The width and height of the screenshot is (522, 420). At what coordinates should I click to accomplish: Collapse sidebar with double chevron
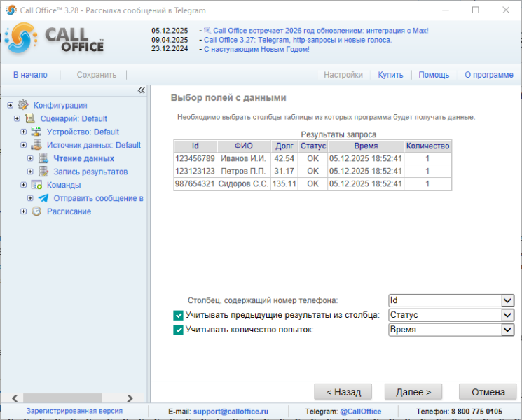141,90
